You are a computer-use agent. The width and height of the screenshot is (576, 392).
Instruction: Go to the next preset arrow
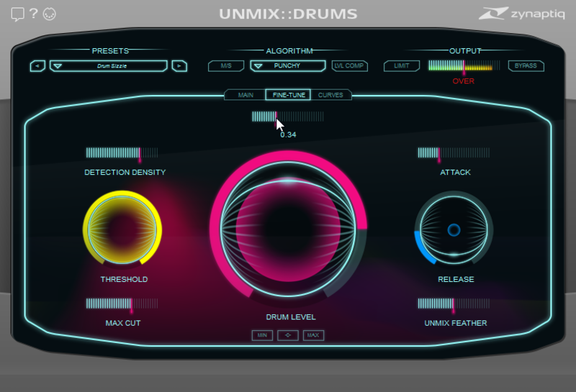click(x=179, y=66)
